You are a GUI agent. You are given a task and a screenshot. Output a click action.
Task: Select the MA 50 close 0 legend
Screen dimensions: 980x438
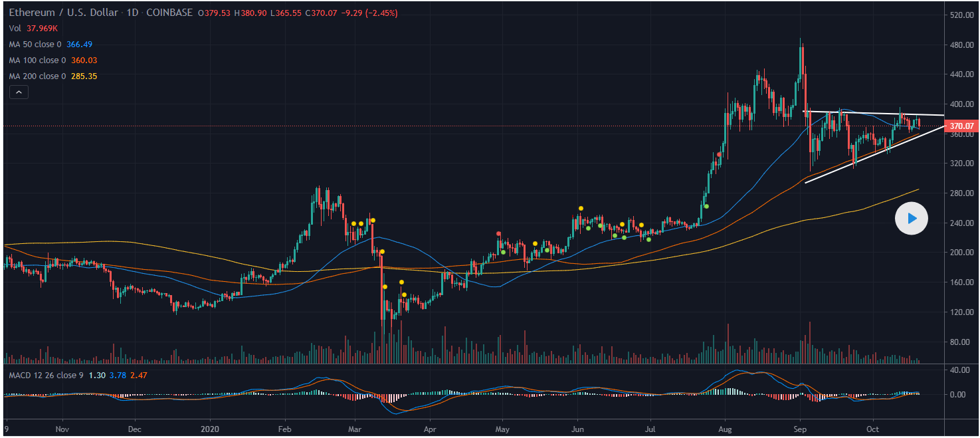pyautogui.click(x=50, y=45)
